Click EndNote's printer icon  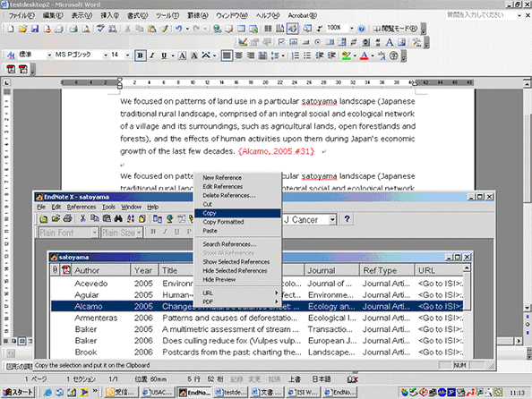[67, 219]
